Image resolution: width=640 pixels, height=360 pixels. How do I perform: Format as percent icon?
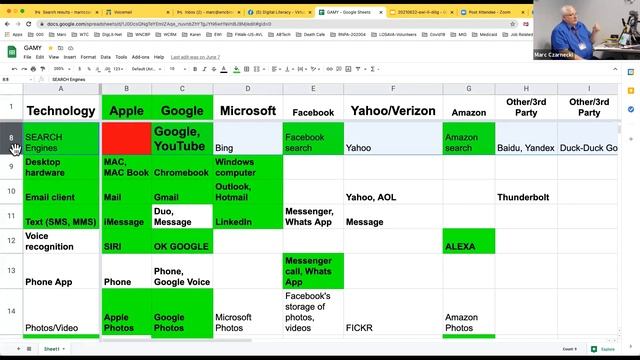(x=89, y=69)
